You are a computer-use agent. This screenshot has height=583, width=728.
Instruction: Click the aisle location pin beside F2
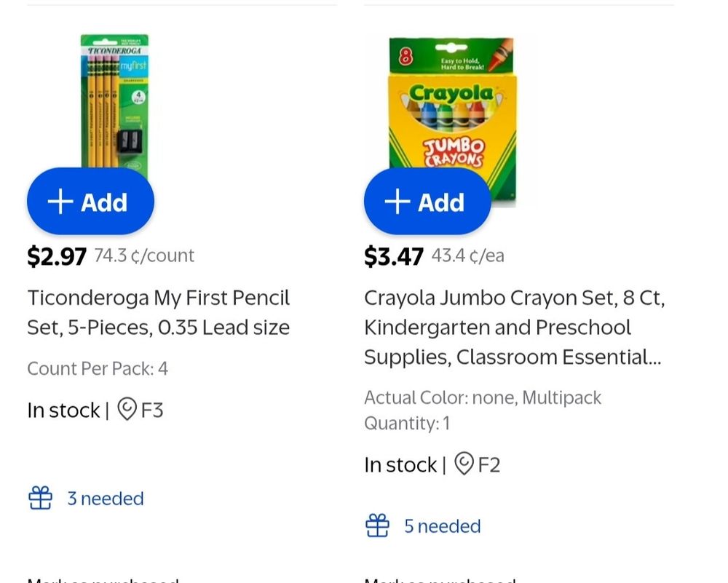[x=464, y=464]
